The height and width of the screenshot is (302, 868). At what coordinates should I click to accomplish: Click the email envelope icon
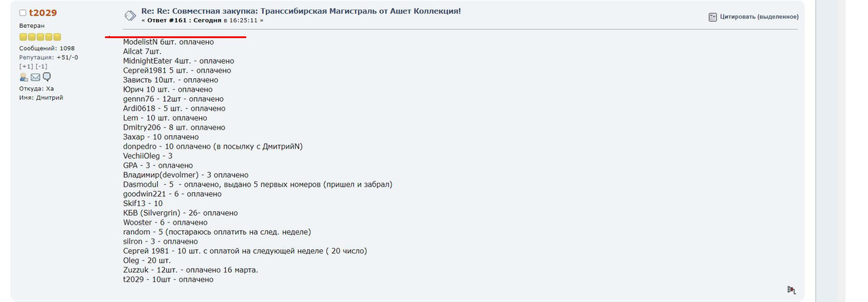pos(35,77)
